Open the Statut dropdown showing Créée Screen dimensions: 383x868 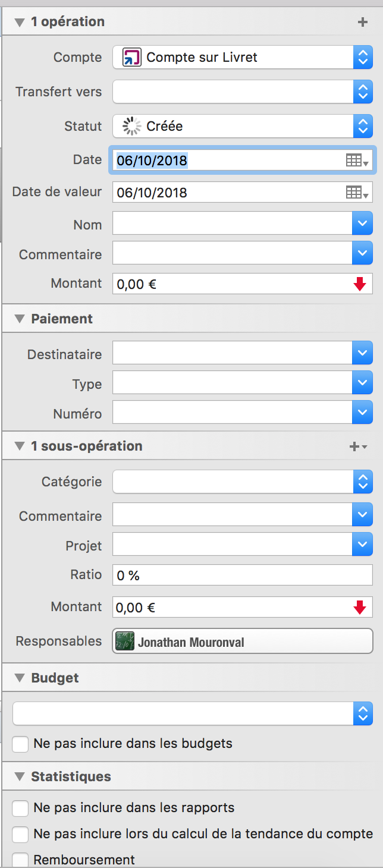point(243,126)
